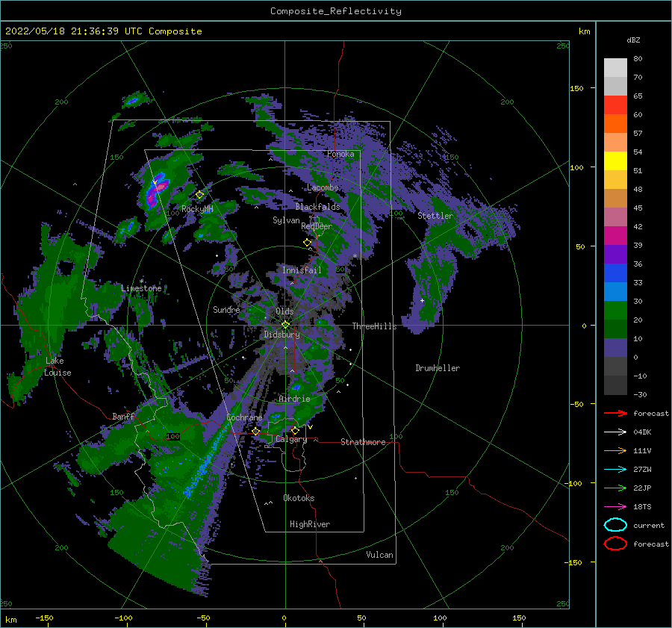This screenshot has height=628, width=672.
Task: Click the Vulcan city label
Action: [379, 555]
